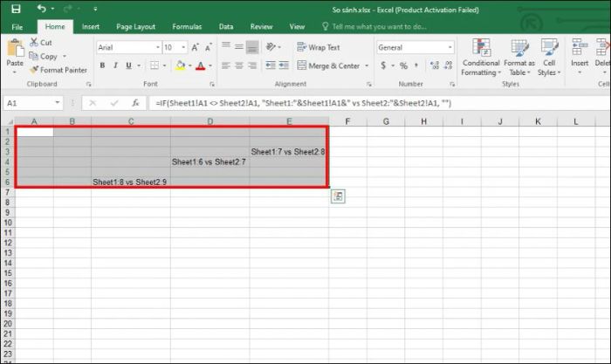
Task: Activate the Format Painter
Action: tap(59, 70)
